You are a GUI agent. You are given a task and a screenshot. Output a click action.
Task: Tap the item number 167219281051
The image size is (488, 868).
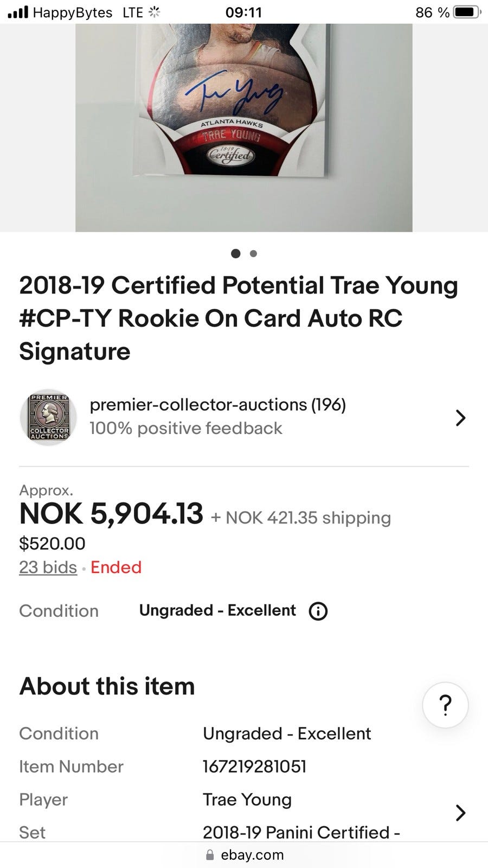254,767
